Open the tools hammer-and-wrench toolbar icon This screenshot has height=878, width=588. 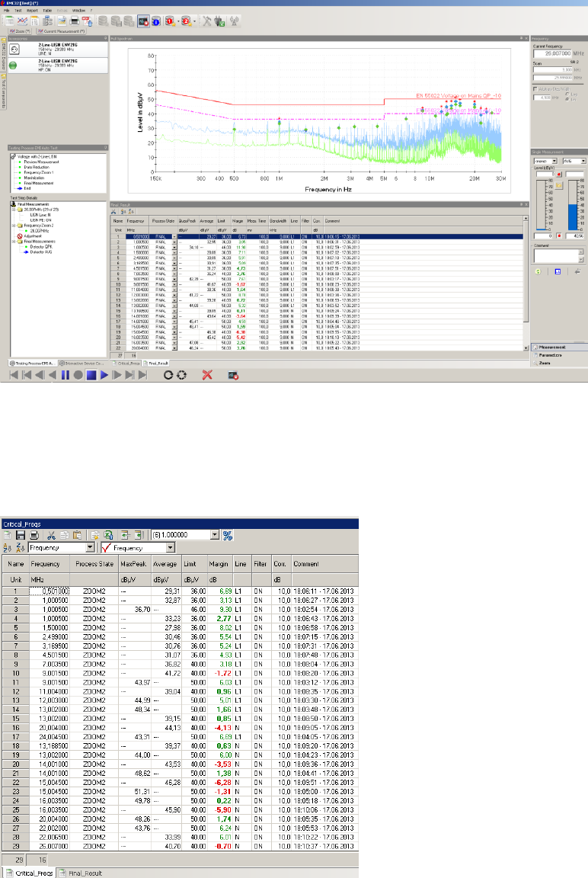(x=207, y=21)
